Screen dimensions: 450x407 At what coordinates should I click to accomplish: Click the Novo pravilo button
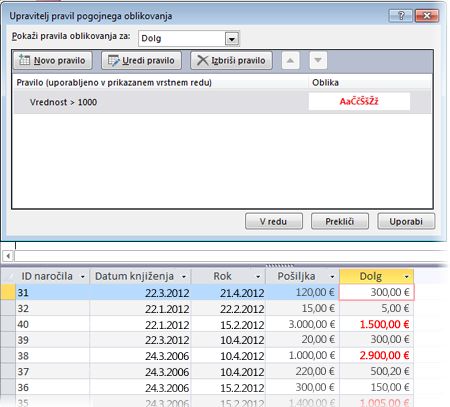pyautogui.click(x=53, y=60)
